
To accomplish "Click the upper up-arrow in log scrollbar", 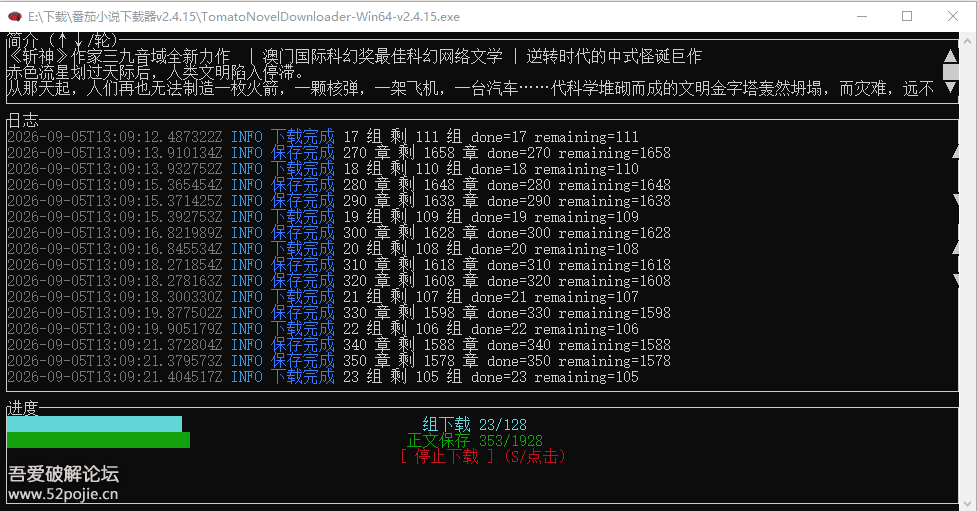I will (x=955, y=152).
